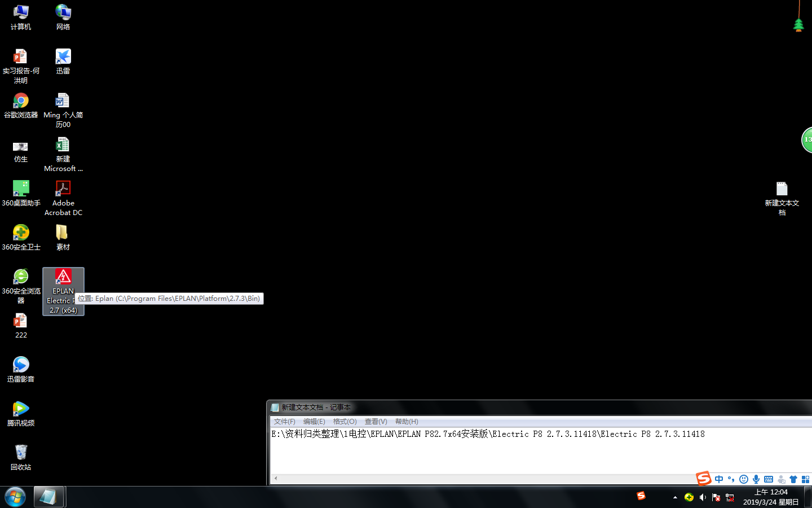Select the EPLAN Electric P8 desktop shortcut
This screenshot has height=508, width=812.
[x=63, y=278]
